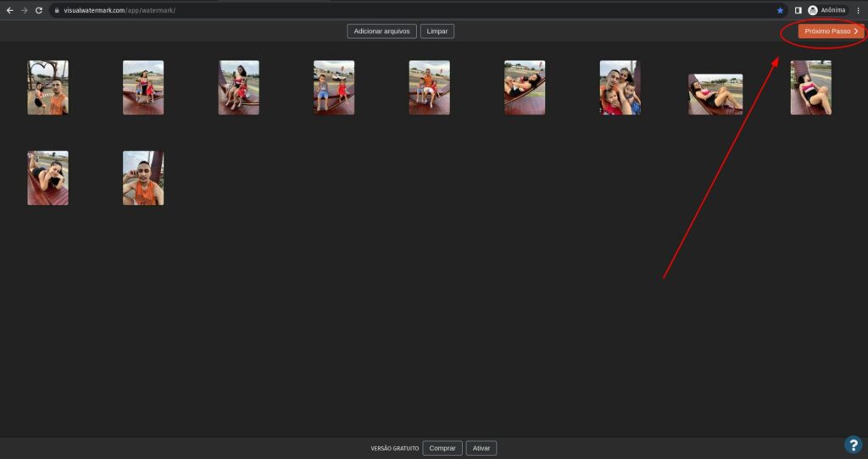The width and height of the screenshot is (868, 459).
Task: Select seventh top-row family selfie thumbnail
Action: (620, 87)
